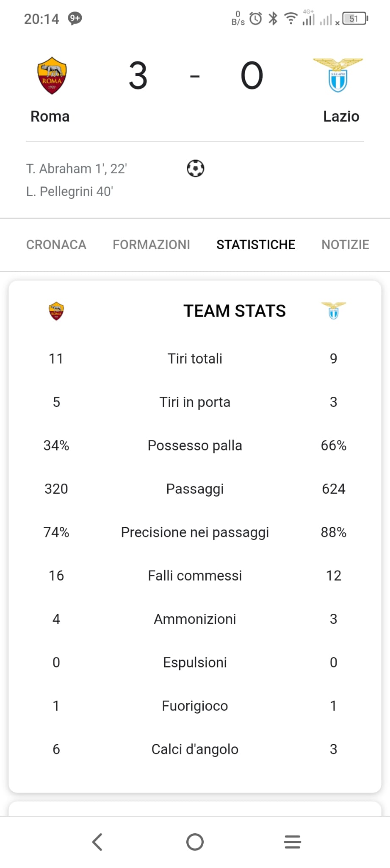390x868 pixels.
Task: Tap the small Lazio logo in Team Stats
Action: click(334, 310)
